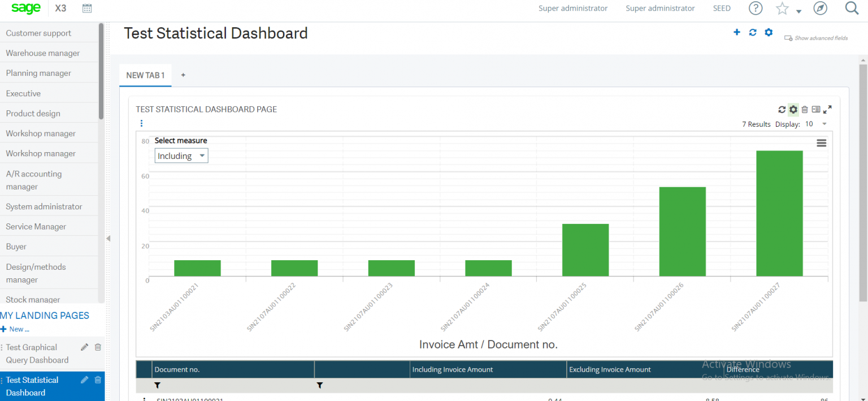Refresh the Test Statistical Dashboard page widget

[782, 109]
